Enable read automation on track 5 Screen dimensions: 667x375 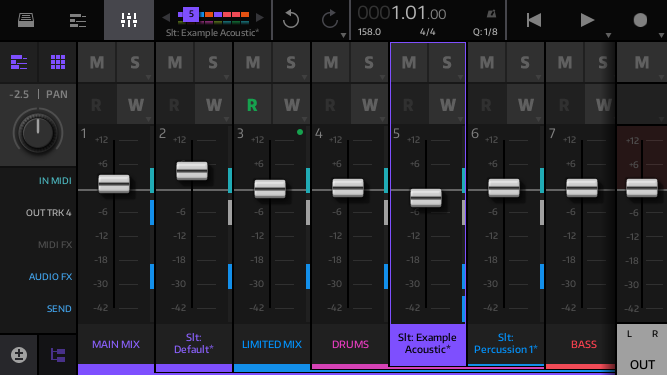pos(408,105)
